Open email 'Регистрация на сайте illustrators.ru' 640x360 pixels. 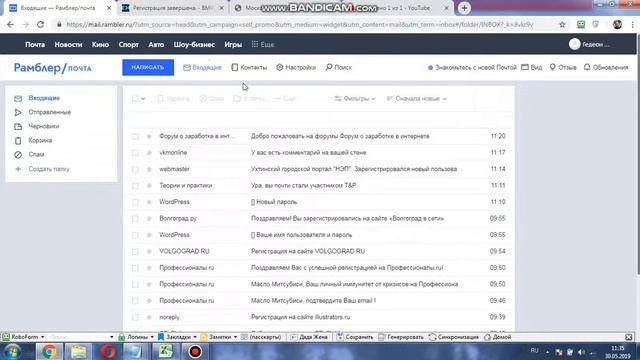point(300,317)
